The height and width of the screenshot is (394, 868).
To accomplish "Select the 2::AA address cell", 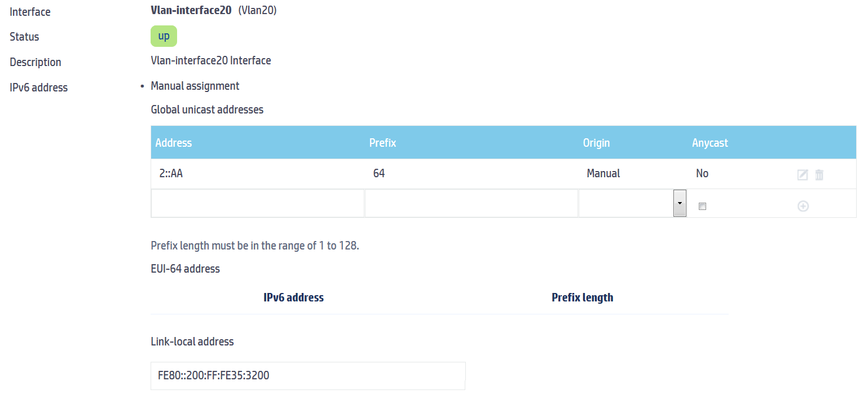I will pos(171,173).
